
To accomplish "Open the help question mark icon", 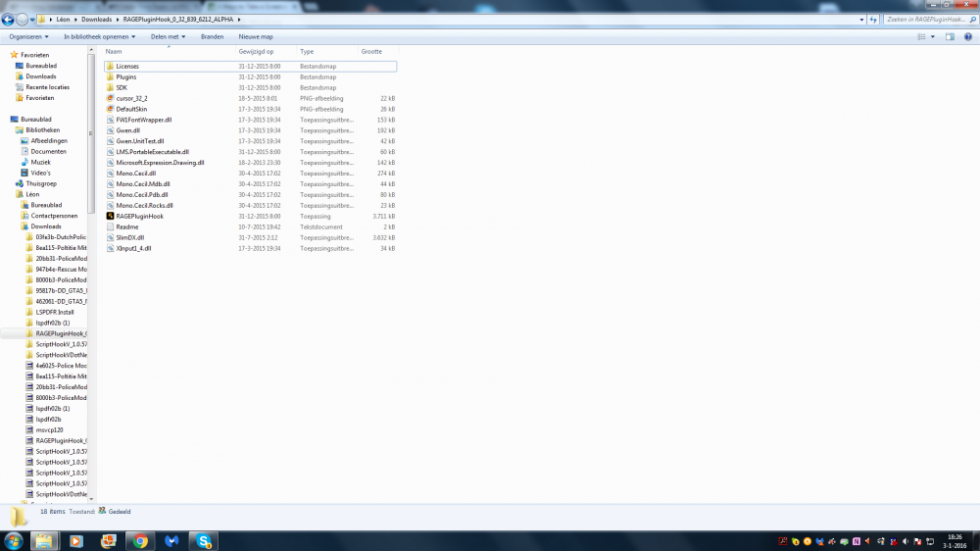I will point(967,37).
